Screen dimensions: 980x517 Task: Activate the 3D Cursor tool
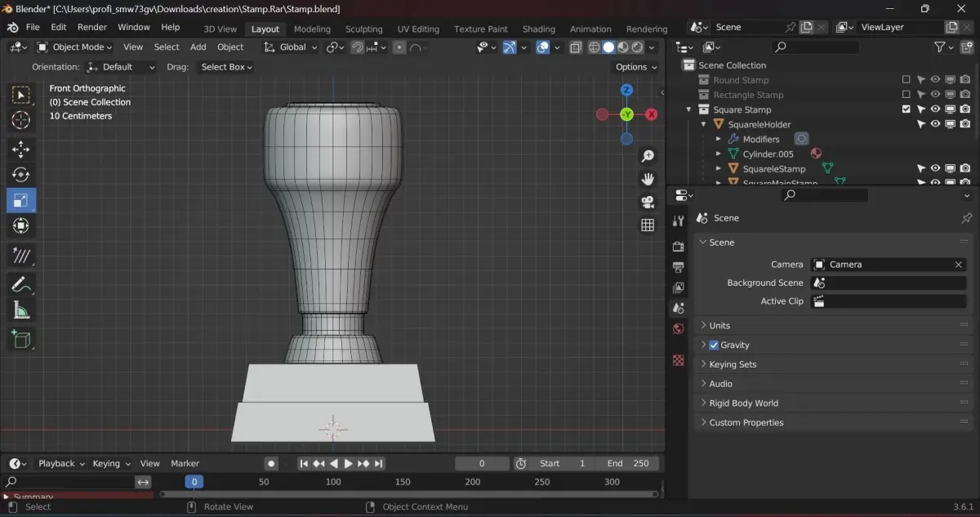coord(21,121)
